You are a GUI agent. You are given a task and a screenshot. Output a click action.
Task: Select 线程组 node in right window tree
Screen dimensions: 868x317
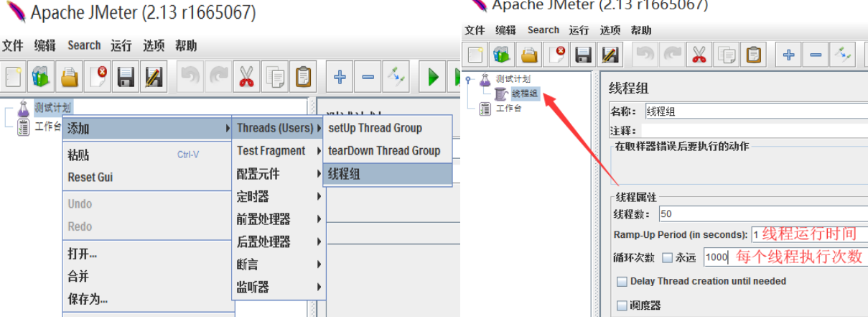[x=525, y=93]
